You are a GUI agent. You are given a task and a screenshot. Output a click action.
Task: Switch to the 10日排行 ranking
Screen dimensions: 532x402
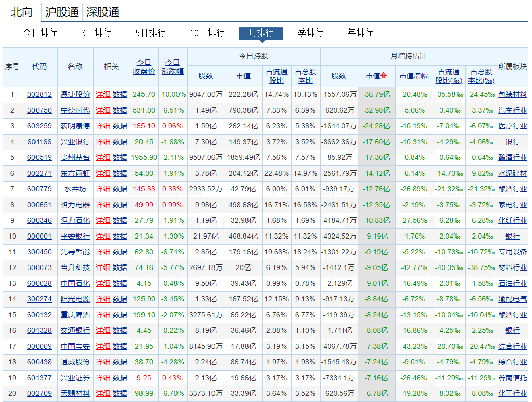pos(207,32)
